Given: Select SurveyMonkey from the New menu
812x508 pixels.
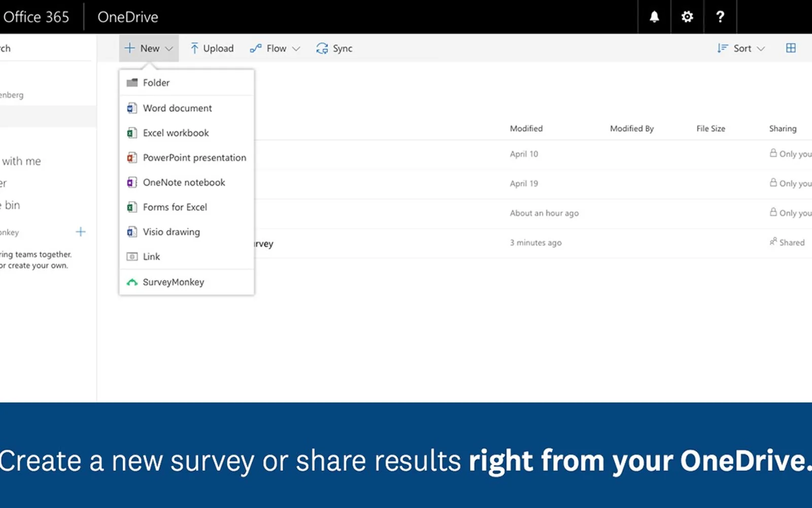Looking at the screenshot, I should (187, 282).
